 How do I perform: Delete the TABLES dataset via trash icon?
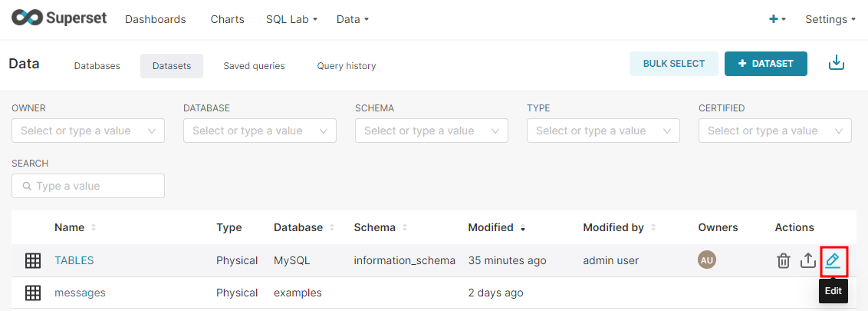(x=783, y=260)
